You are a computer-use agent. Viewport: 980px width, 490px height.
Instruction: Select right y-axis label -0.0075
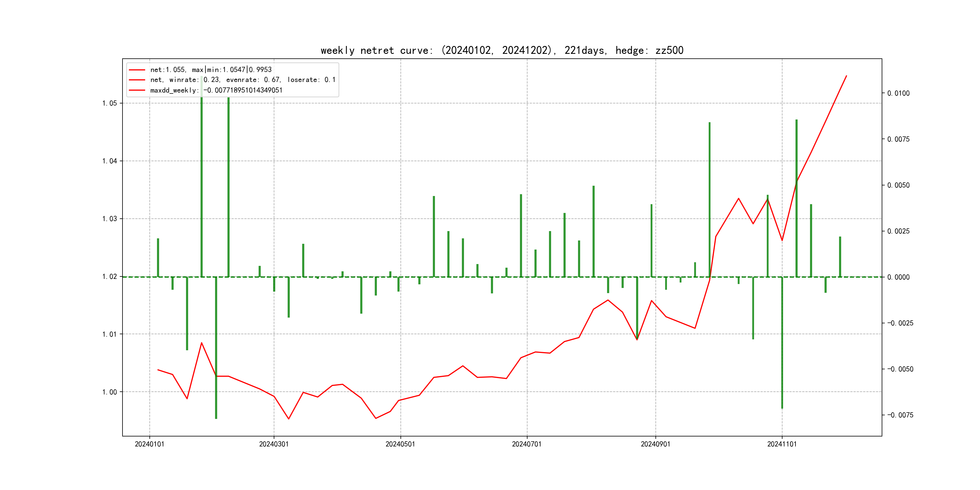pos(900,415)
